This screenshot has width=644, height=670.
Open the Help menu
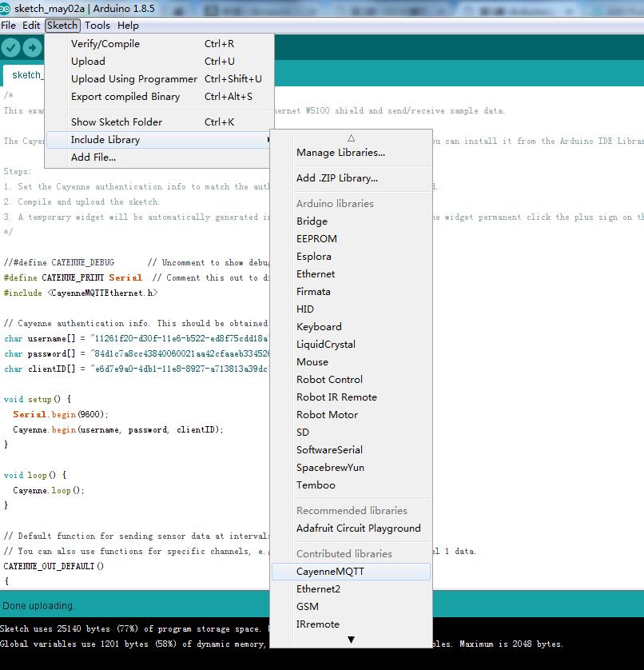tap(128, 26)
